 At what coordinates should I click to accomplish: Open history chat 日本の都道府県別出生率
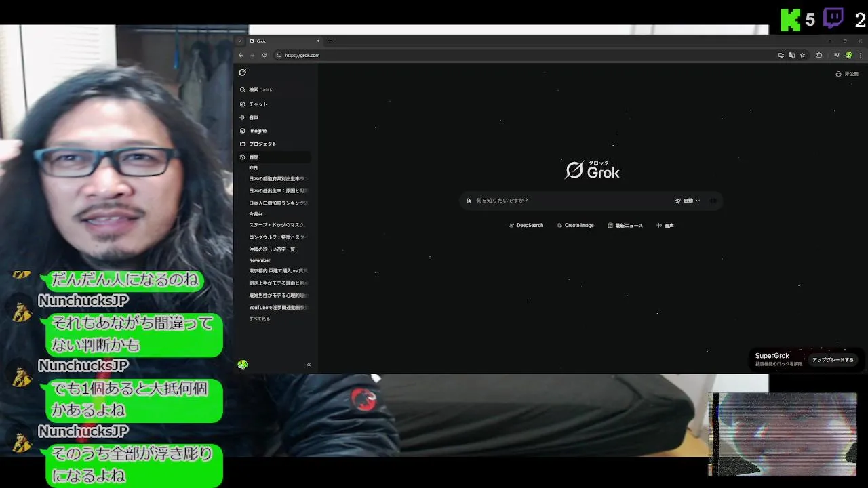(278, 179)
